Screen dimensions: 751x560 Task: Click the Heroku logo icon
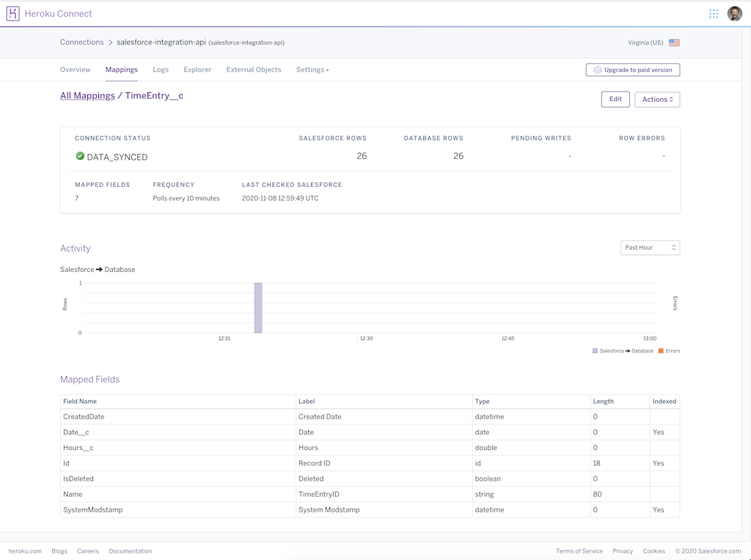(13, 13)
